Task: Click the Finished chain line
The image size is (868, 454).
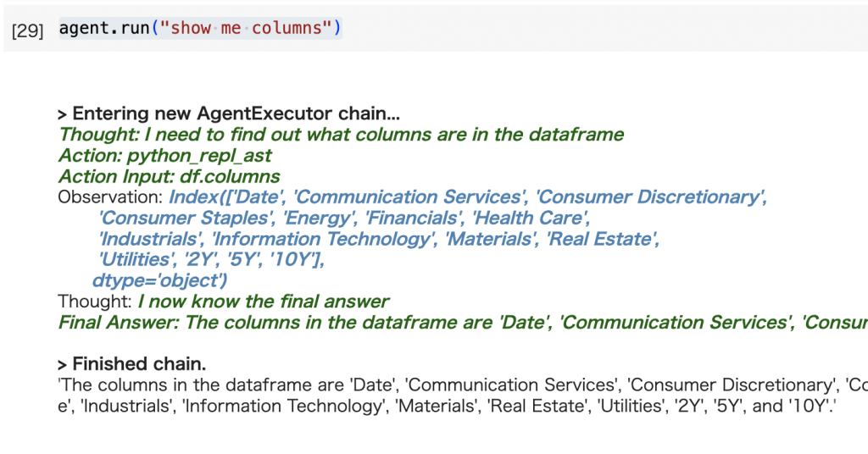Action: click(x=131, y=364)
